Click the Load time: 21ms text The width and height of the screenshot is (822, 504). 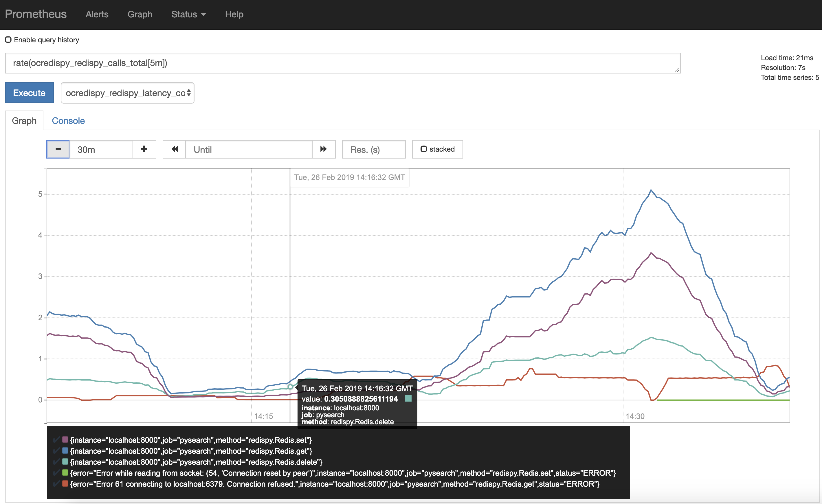787,58
